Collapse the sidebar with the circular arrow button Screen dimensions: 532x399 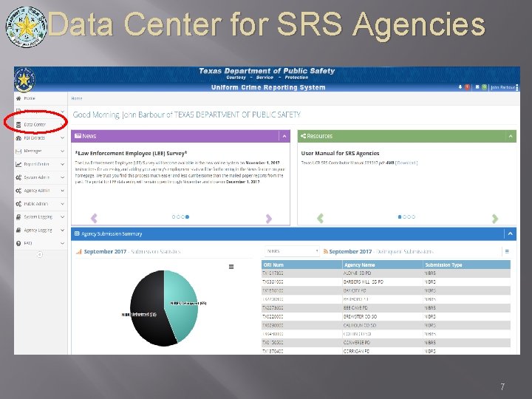coord(40,254)
